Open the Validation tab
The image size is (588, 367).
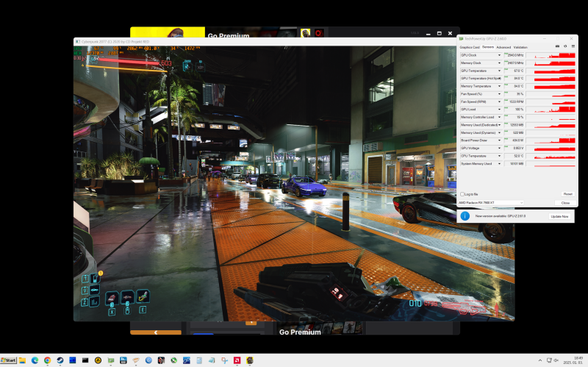[x=520, y=47]
